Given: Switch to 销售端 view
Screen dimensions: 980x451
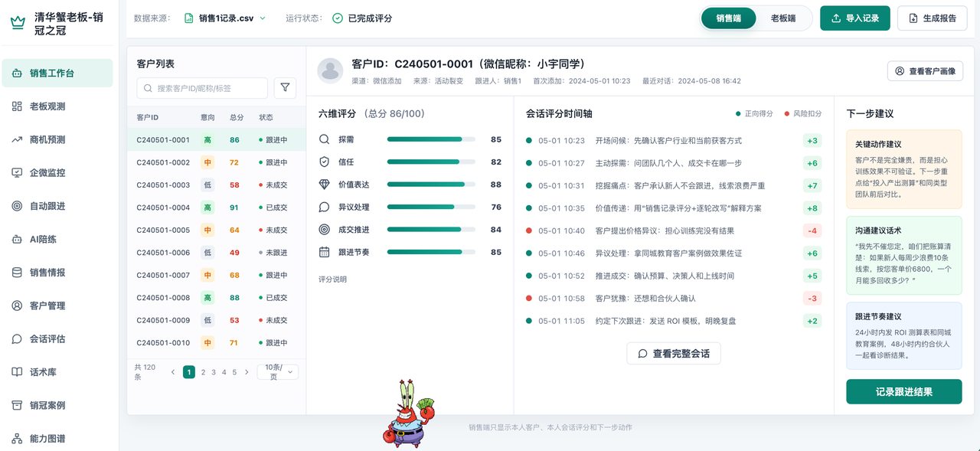Looking at the screenshot, I should pos(729,18).
